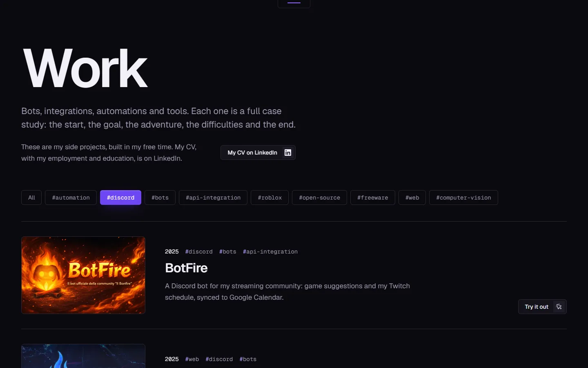Click #bots tag on BotFire card
The width and height of the screenshot is (588, 368).
(228, 251)
